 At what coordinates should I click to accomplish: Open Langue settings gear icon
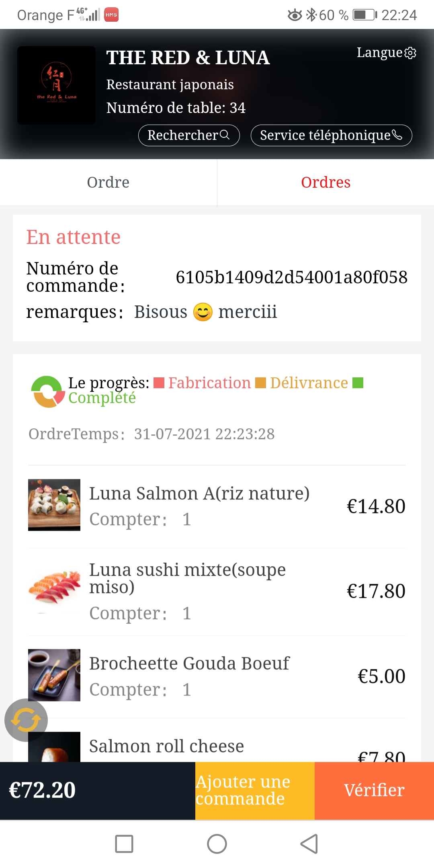click(x=410, y=53)
